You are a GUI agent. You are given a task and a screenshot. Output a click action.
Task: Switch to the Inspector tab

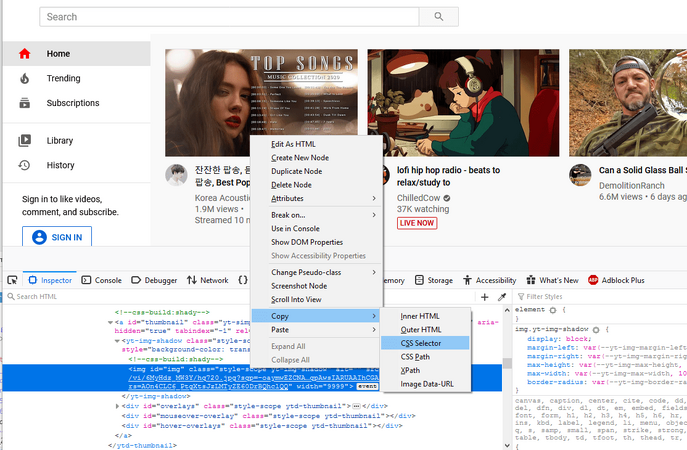50,280
